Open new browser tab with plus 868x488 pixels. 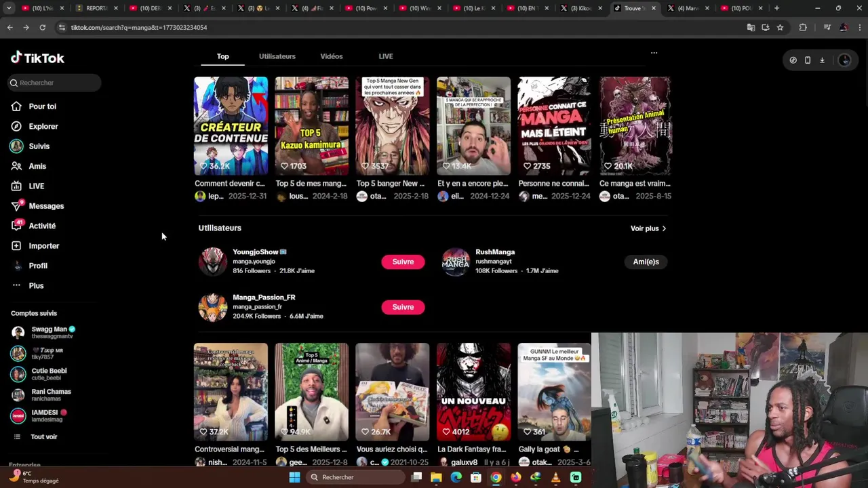[x=776, y=8]
